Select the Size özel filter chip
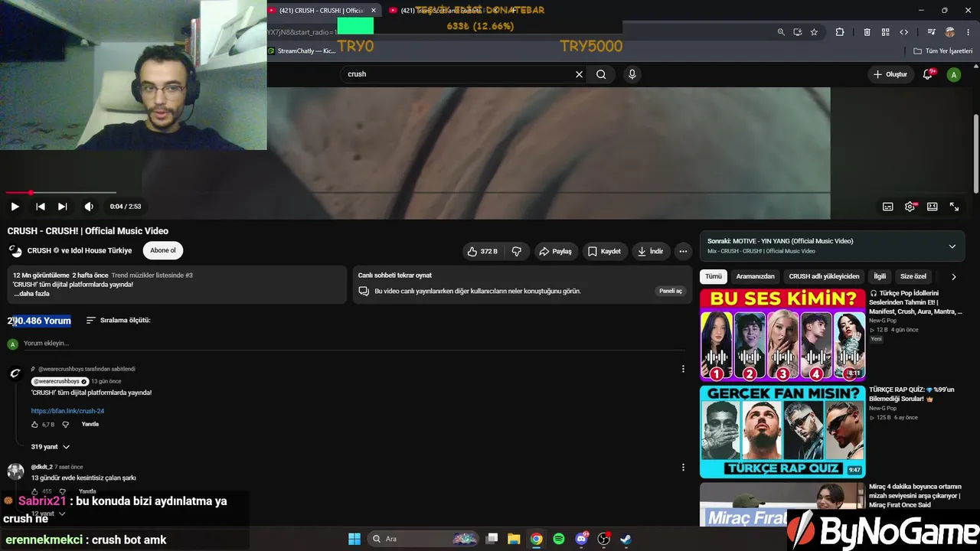The width and height of the screenshot is (980, 551). [x=913, y=276]
